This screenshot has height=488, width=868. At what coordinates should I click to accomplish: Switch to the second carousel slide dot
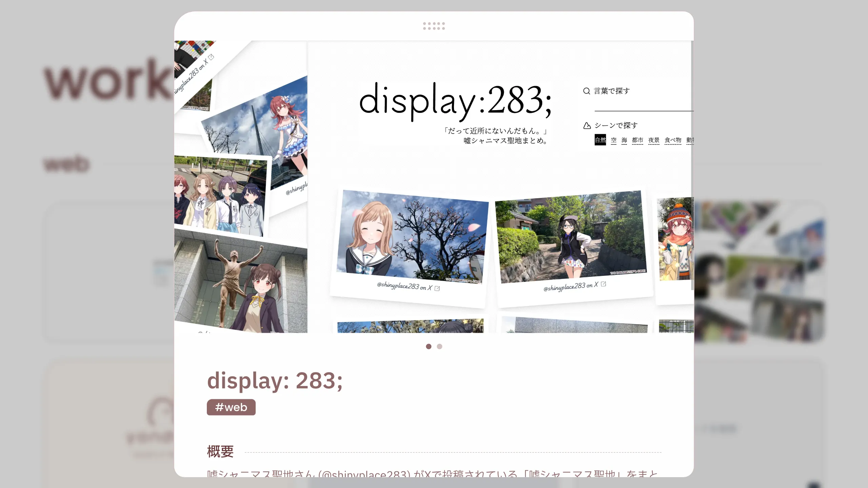point(439,346)
